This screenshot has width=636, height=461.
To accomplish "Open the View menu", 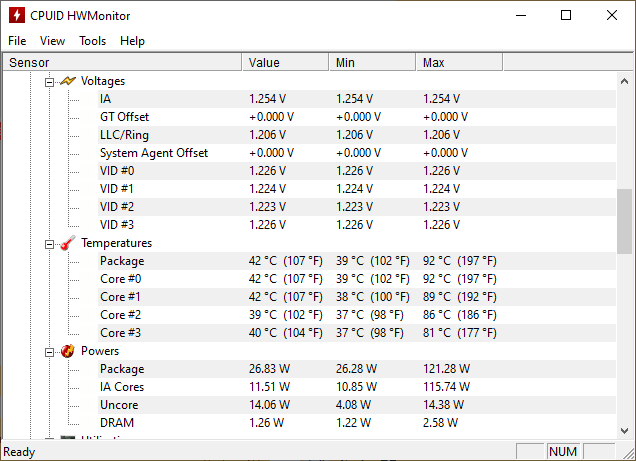I will (52, 41).
